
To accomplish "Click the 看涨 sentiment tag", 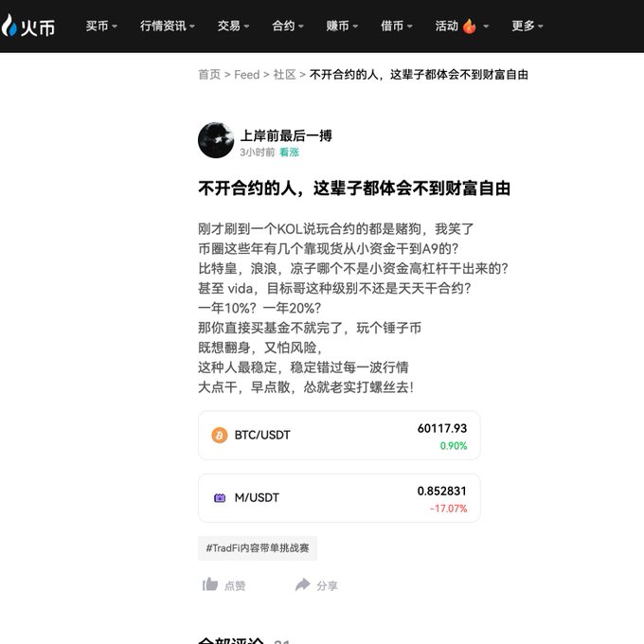I will [x=289, y=152].
